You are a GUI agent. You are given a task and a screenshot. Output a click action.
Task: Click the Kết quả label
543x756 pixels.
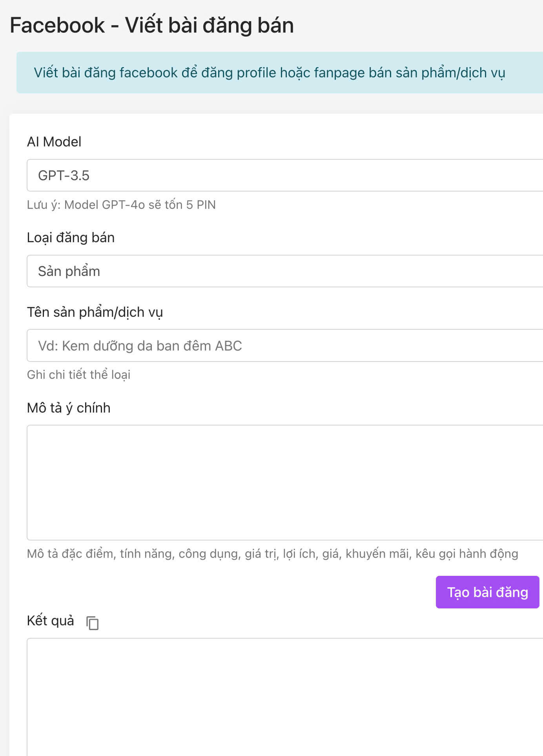coord(50,621)
